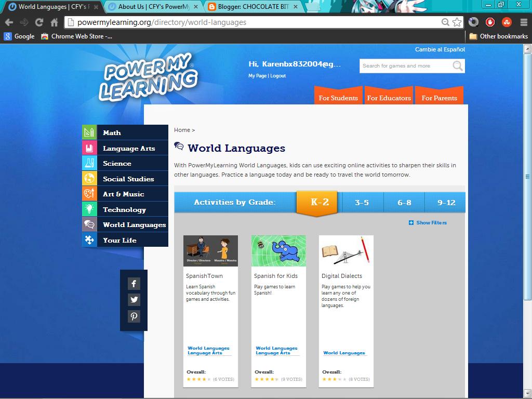The height and width of the screenshot is (399, 532).
Task: Click the Science flask icon
Action: tap(89, 163)
